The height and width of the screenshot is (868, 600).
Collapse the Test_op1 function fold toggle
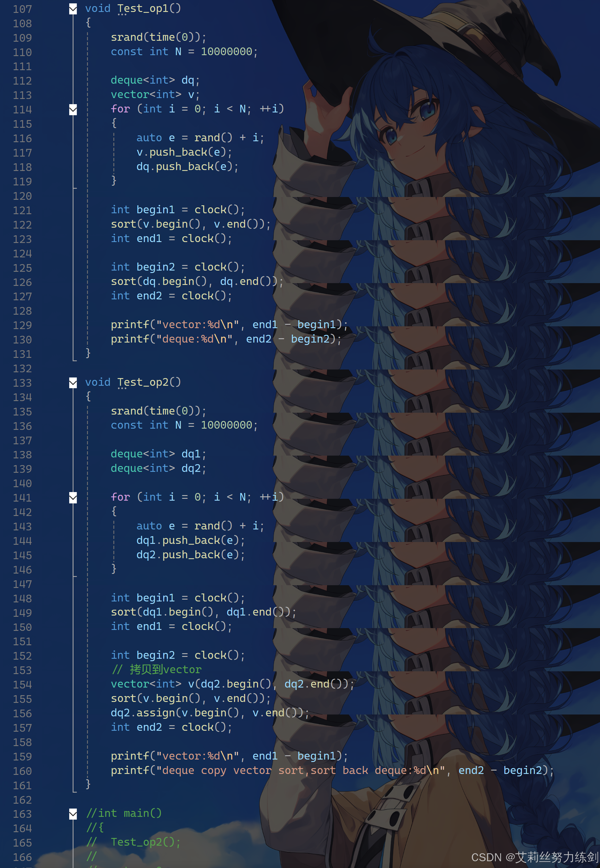tap(73, 9)
